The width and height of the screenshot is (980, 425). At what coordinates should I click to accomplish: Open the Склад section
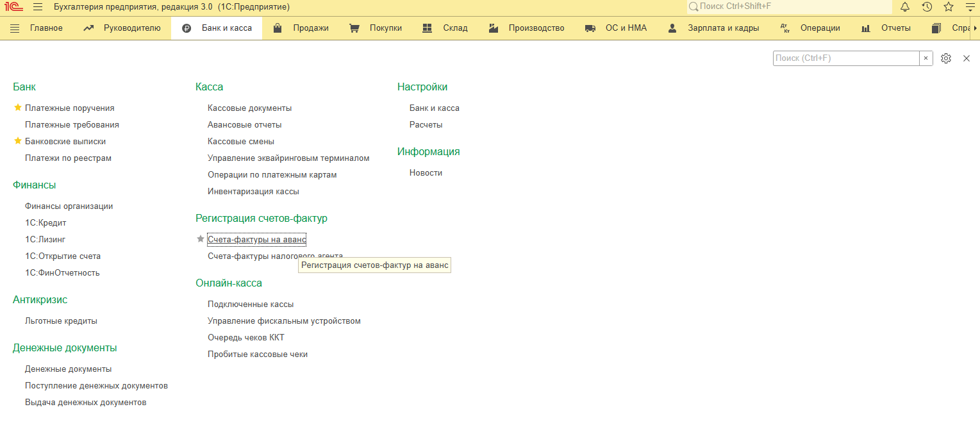point(445,28)
